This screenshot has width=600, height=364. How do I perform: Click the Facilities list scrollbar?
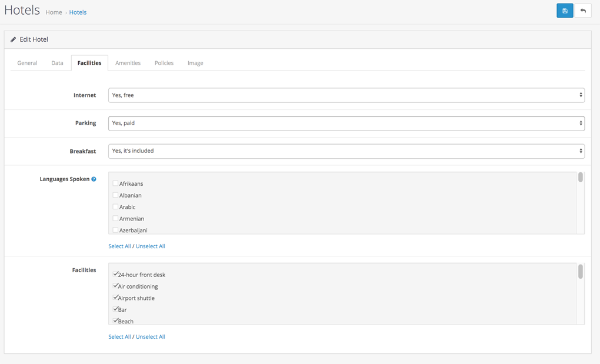tap(581, 272)
